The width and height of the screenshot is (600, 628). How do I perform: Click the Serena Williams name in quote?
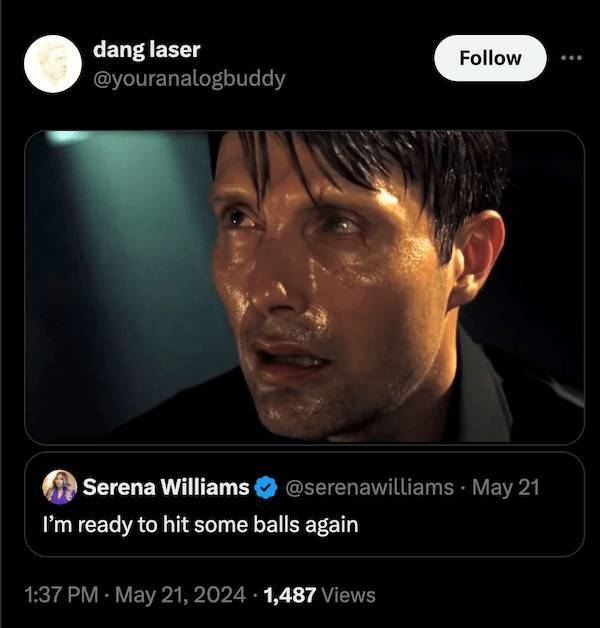[165, 487]
